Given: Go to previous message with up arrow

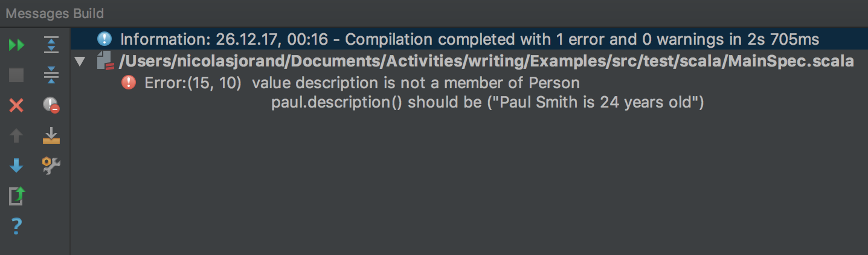Looking at the screenshot, I should point(17,136).
